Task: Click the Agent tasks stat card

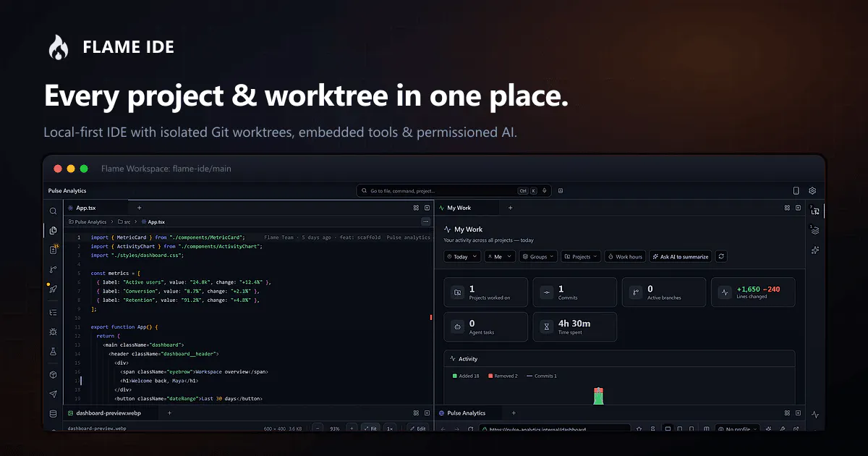Action: pyautogui.click(x=485, y=327)
